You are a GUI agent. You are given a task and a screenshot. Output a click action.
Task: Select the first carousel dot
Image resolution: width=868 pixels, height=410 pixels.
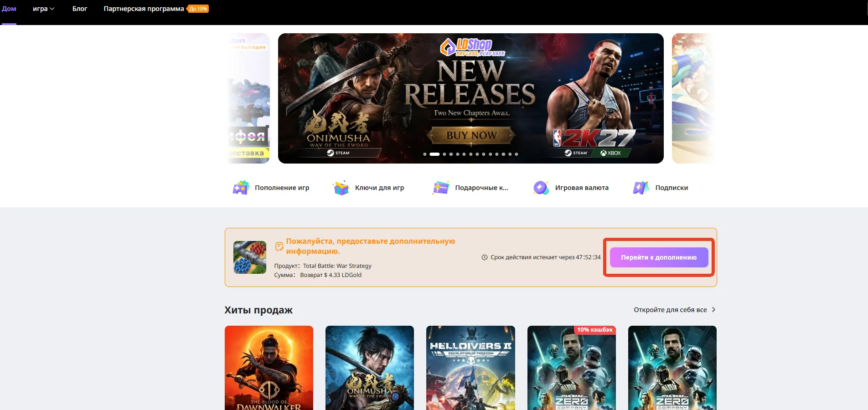pos(425,154)
